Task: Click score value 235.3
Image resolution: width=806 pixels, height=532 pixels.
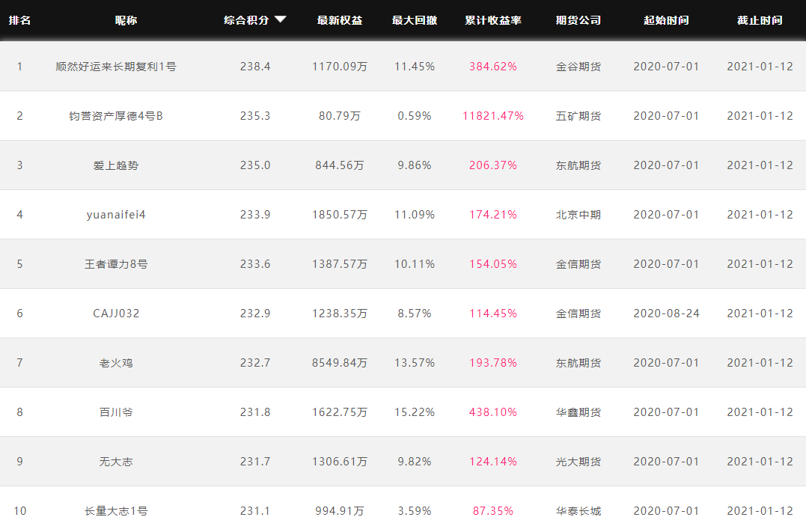Action: tap(255, 116)
